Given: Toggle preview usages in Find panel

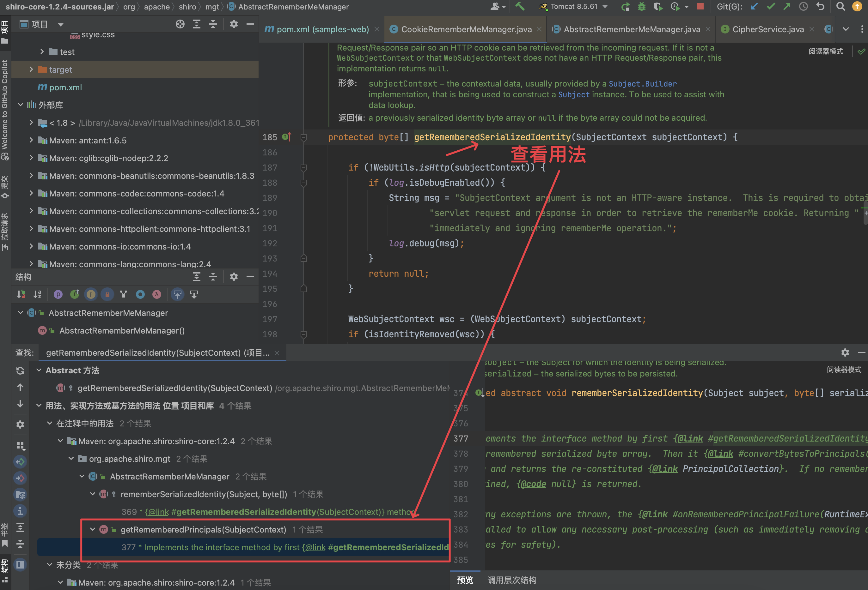Looking at the screenshot, I should click(20, 565).
